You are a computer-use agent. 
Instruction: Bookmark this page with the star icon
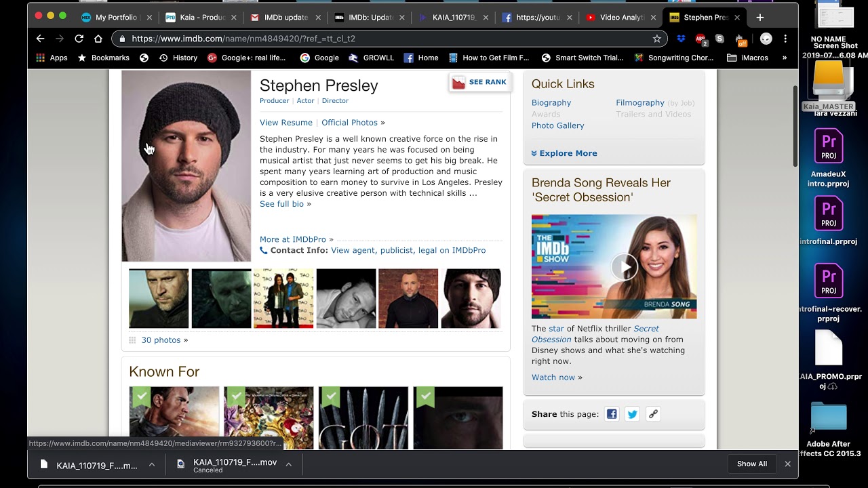click(x=656, y=39)
